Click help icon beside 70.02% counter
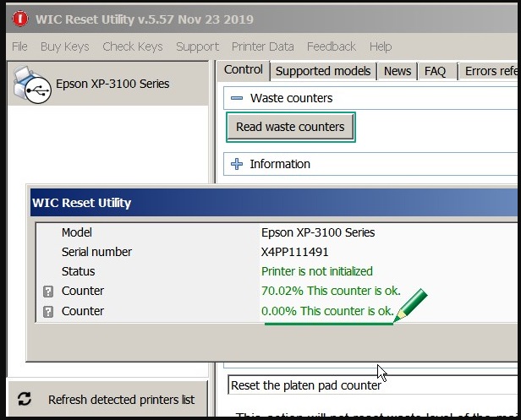 pyautogui.click(x=48, y=292)
